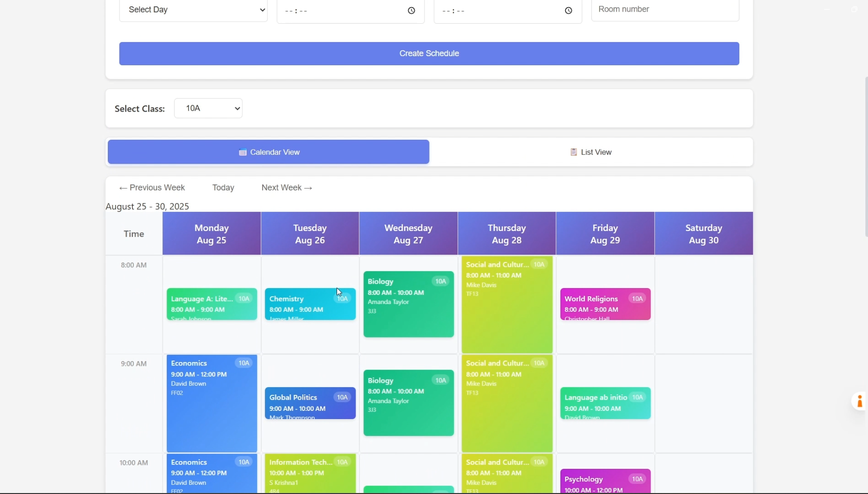Click the orange accessibility figure icon

(859, 401)
